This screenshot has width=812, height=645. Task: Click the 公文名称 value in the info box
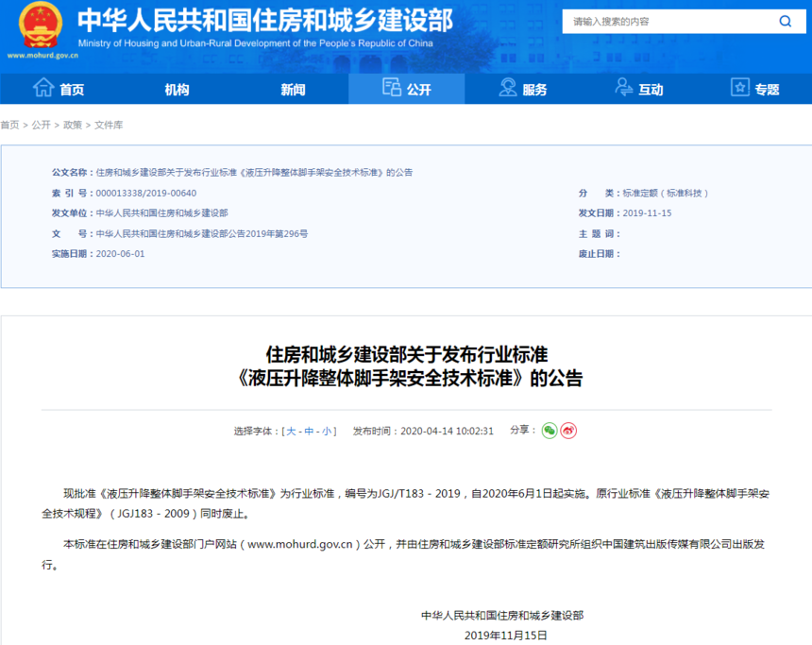[x=254, y=173]
